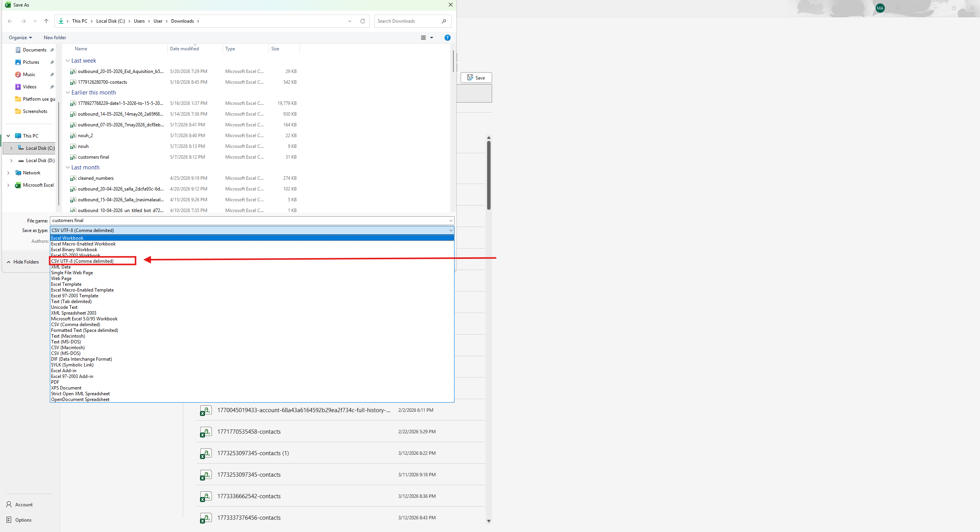Collapse the Last month group
This screenshot has width=980, height=532.
[68, 167]
